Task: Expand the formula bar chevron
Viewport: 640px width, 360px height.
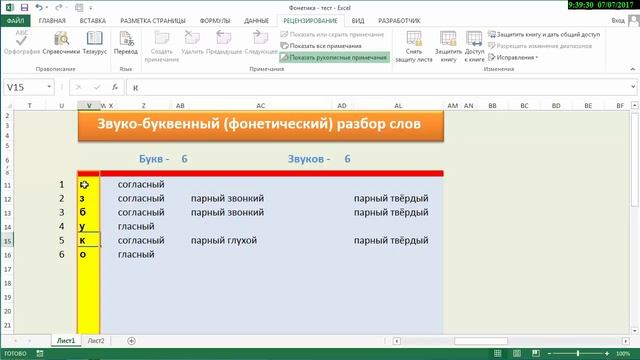Action: (x=633, y=87)
